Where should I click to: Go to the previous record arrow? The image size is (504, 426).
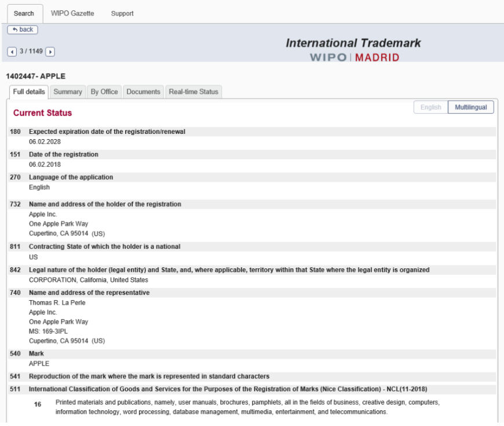(12, 52)
